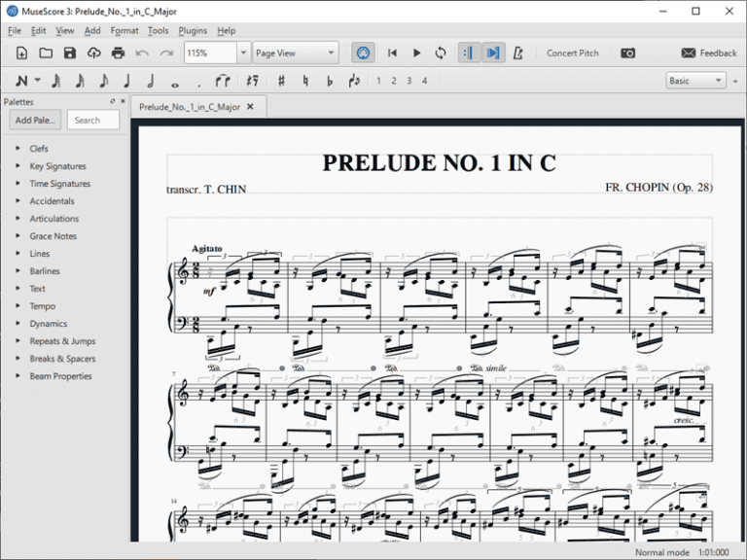The width and height of the screenshot is (747, 560).
Task: Activate image capture camera icon
Action: pos(628,52)
